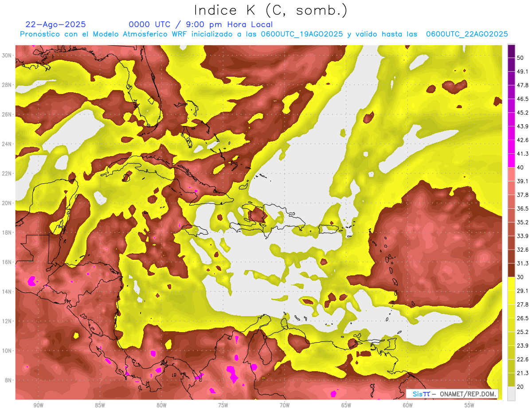Click the legend value "39.1"

coord(523,181)
